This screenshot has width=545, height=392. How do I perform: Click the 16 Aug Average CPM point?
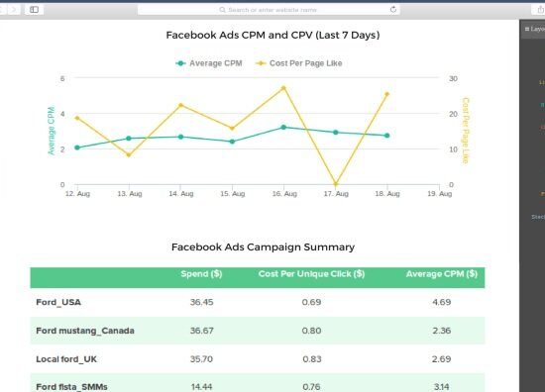tap(283, 127)
